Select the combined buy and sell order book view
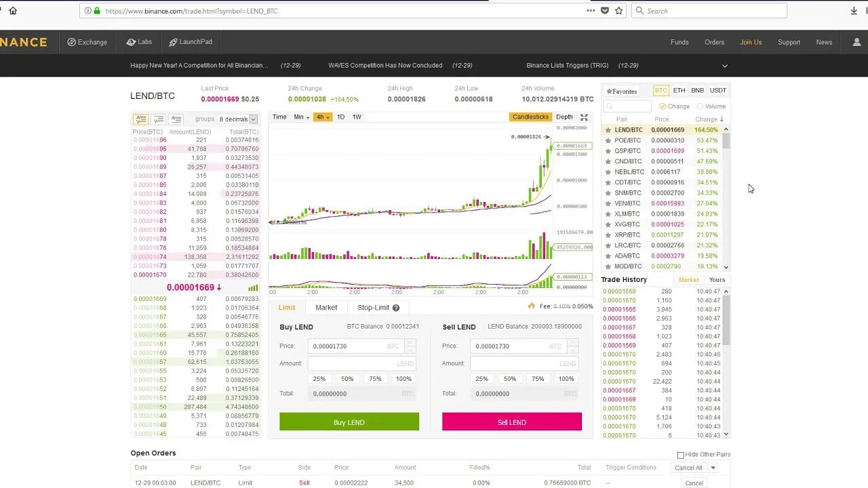Viewport: 868px width, 488px height. (x=140, y=119)
